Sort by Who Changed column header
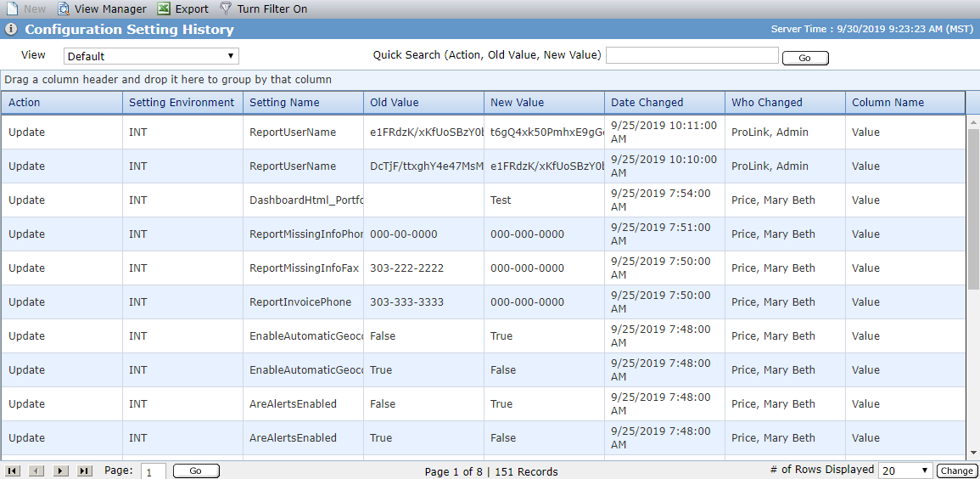 click(x=786, y=103)
